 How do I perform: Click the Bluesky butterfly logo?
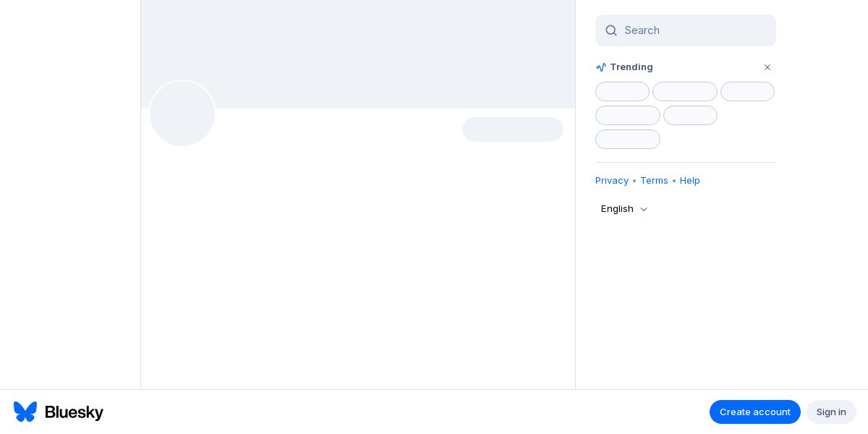[25, 412]
